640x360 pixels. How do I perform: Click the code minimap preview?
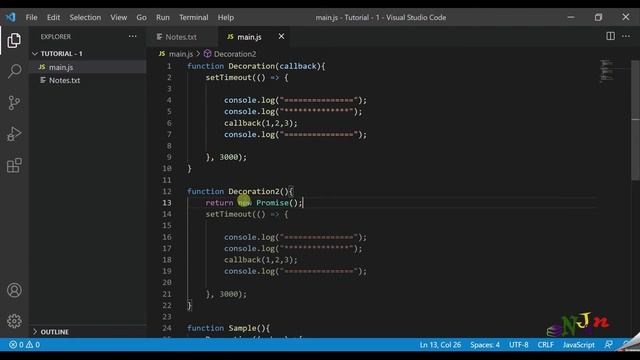point(607,71)
